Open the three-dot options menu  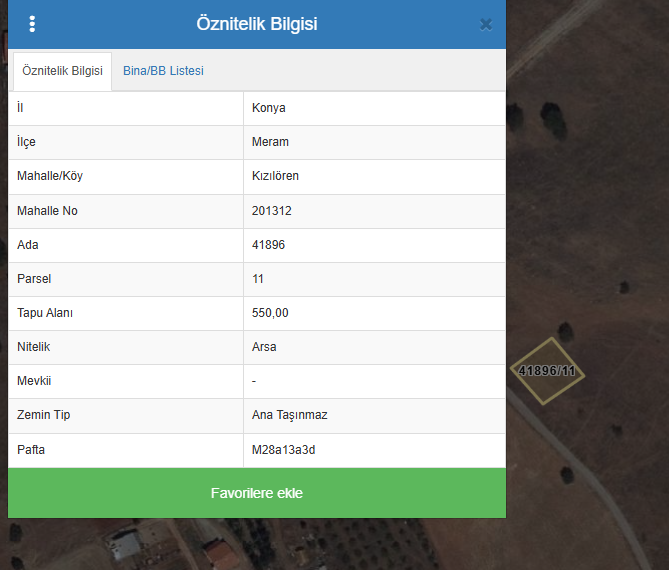tap(32, 24)
